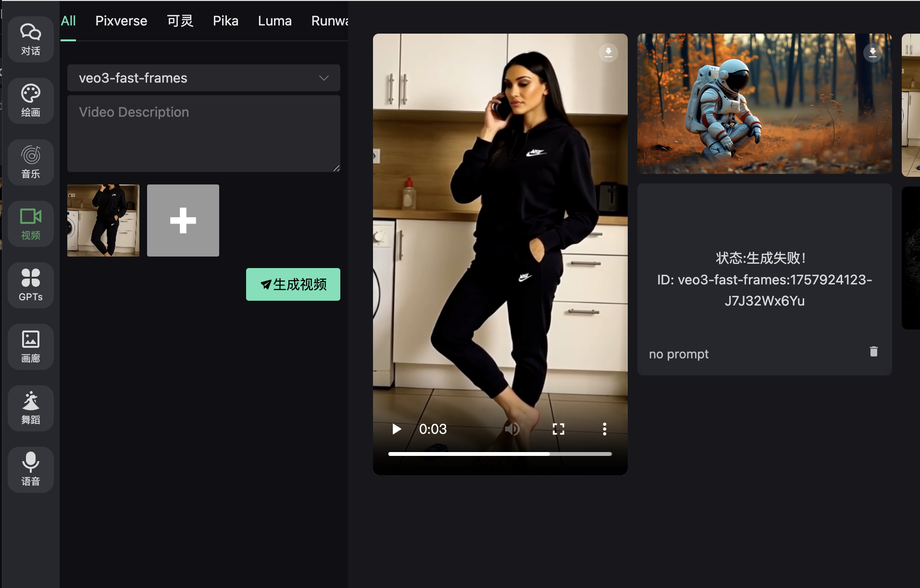
Task: Toggle fullscreen on the video player
Action: click(x=558, y=429)
